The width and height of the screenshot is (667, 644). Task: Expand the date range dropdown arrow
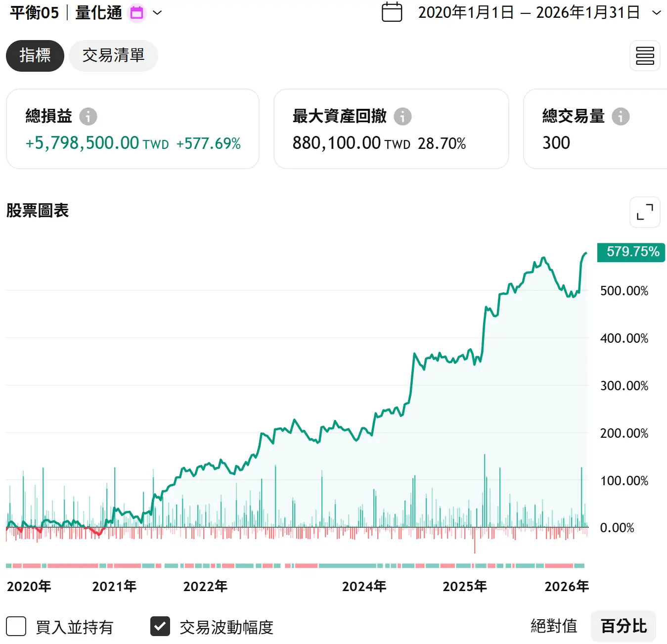[657, 13]
